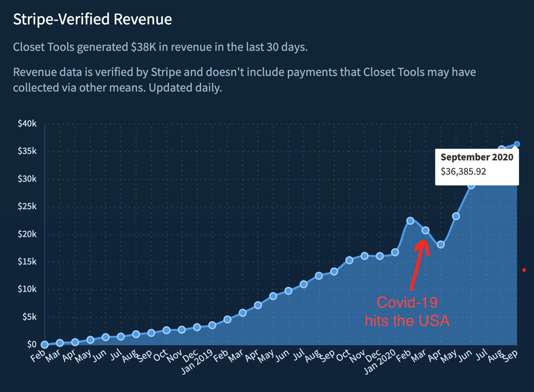Screen dimensions: 534x392
Task: Click the "Stripe-Verified Revenue" heading
Action: click(x=92, y=19)
